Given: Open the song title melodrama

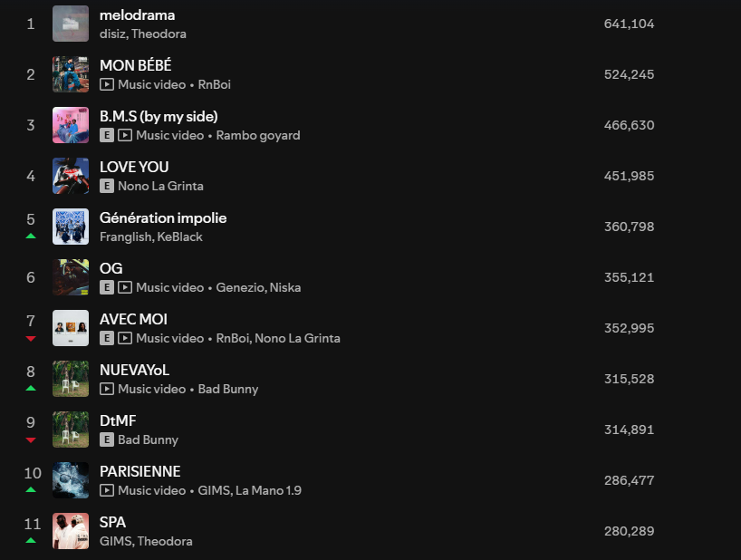Looking at the screenshot, I should pyautogui.click(x=137, y=15).
